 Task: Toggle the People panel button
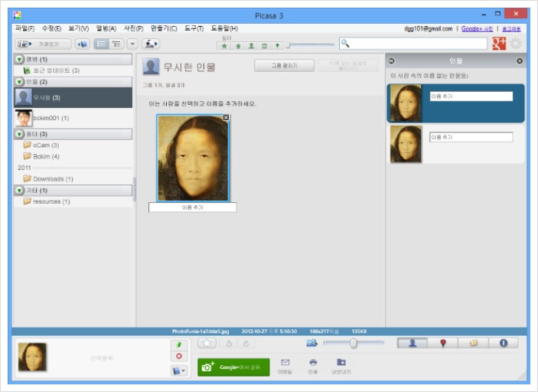[x=412, y=343]
